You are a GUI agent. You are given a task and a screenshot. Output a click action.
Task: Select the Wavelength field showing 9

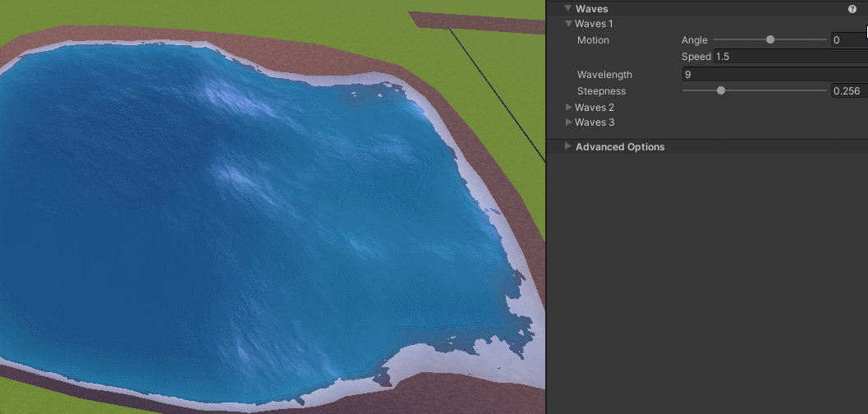tap(772, 75)
